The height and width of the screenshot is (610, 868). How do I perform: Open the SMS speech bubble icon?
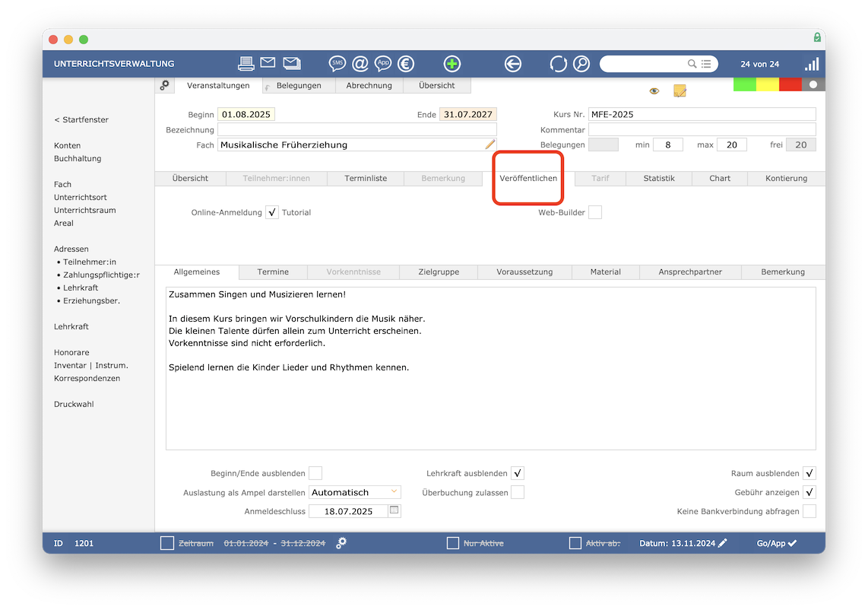point(337,64)
